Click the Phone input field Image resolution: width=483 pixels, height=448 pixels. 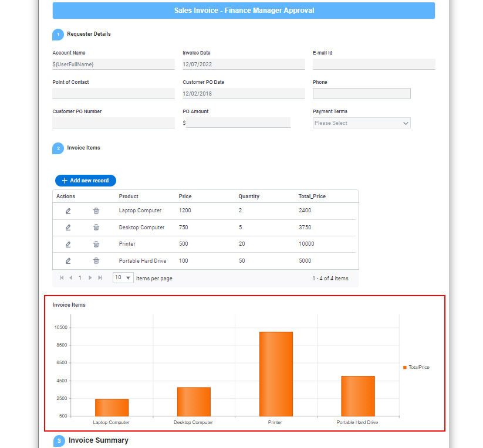click(x=362, y=94)
